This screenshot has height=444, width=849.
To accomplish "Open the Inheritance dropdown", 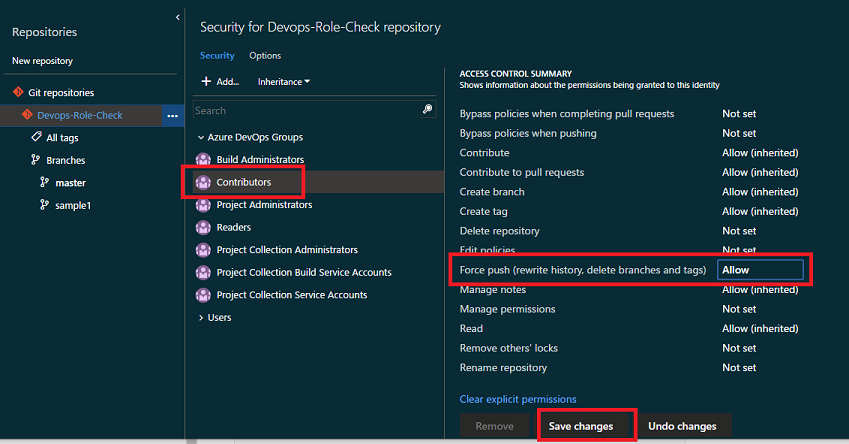I will coord(284,82).
